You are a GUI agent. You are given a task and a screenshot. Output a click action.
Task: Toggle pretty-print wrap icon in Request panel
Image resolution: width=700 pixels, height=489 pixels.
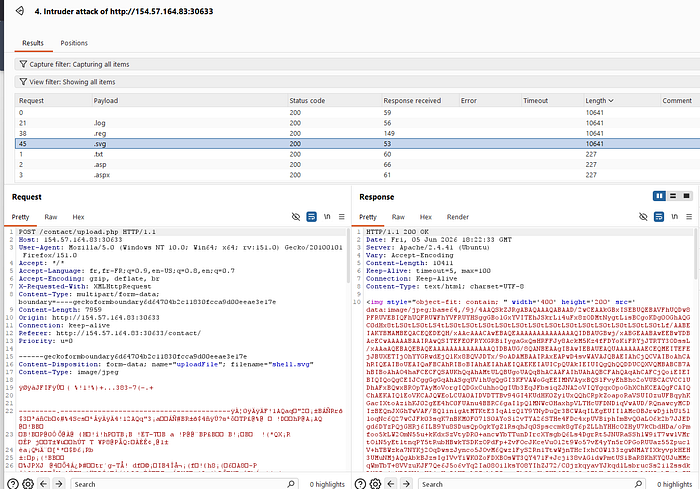(x=312, y=217)
